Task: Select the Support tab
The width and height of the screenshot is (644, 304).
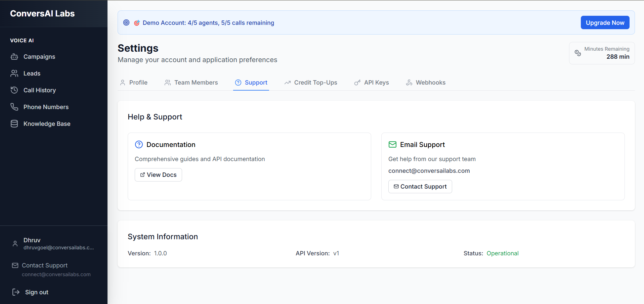Action: coord(251,83)
